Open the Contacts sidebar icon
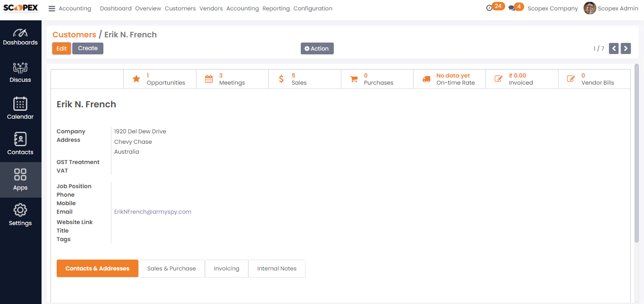This screenshot has width=644, height=304. point(20,144)
